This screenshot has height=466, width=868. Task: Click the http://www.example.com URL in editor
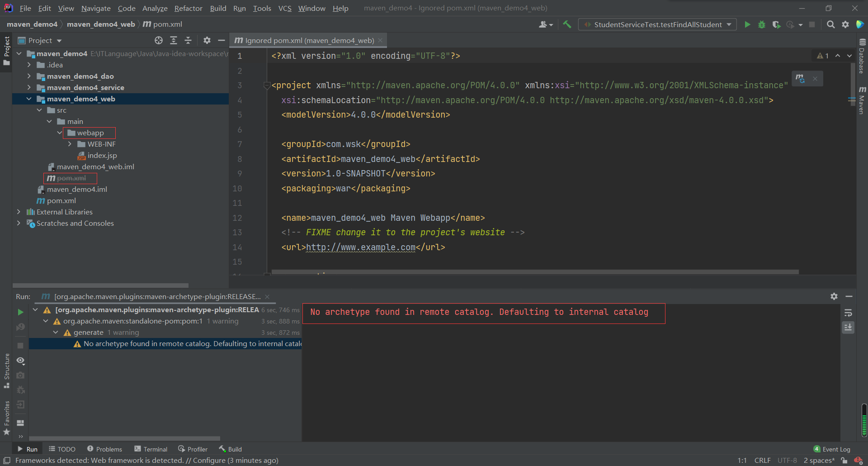click(360, 247)
